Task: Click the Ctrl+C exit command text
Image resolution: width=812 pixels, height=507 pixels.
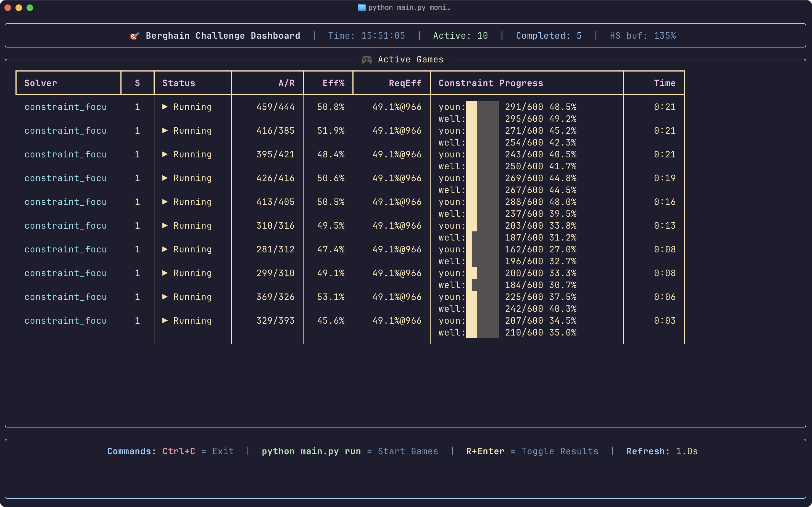Action: (179, 451)
